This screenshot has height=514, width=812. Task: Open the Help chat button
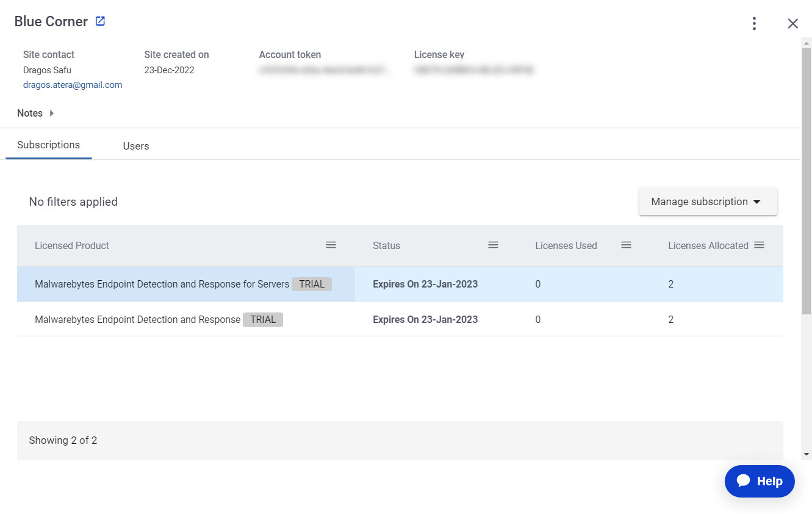tap(760, 481)
